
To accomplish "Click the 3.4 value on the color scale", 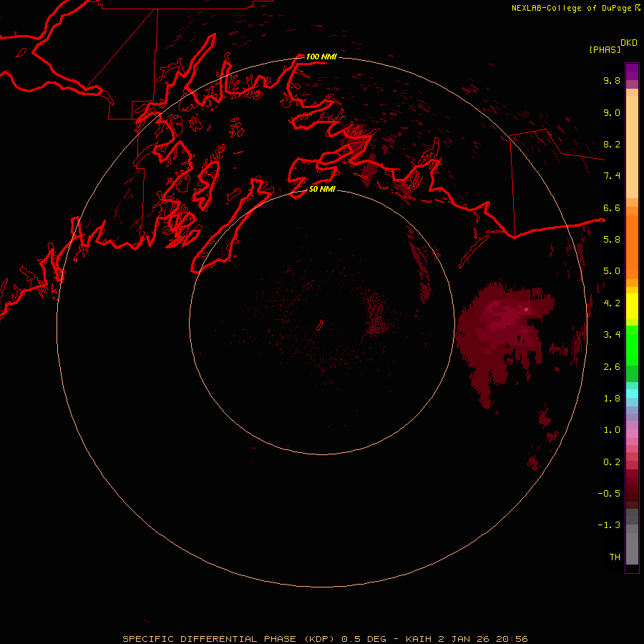I will pos(612,335).
